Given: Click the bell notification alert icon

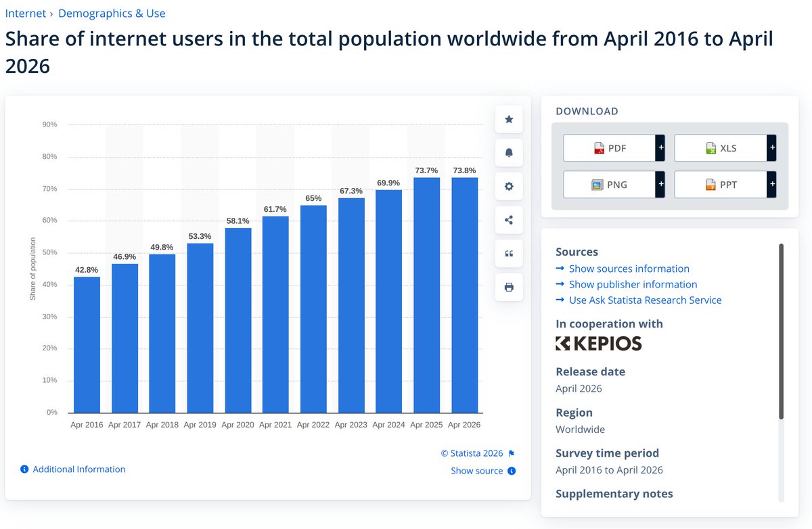Looking at the screenshot, I should 509,153.
